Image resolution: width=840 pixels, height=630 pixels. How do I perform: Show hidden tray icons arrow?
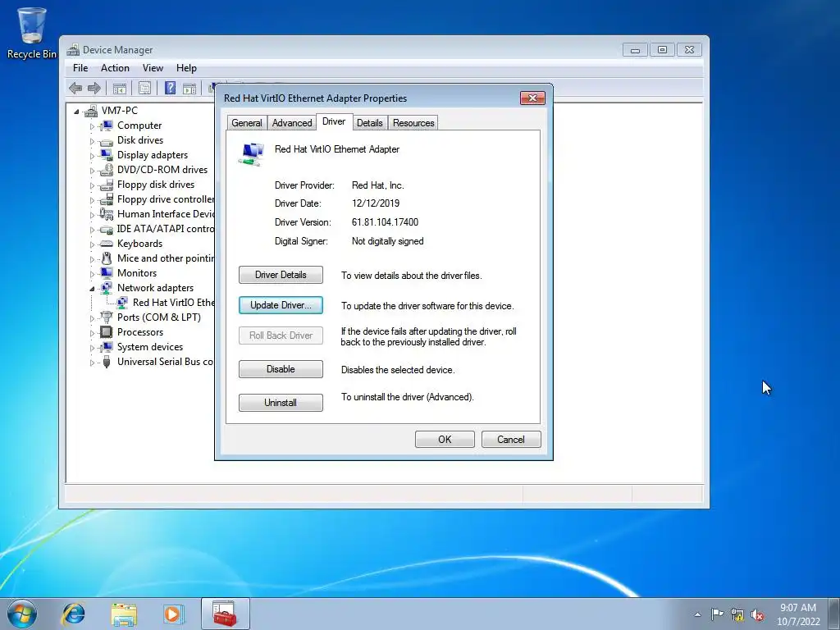697,614
